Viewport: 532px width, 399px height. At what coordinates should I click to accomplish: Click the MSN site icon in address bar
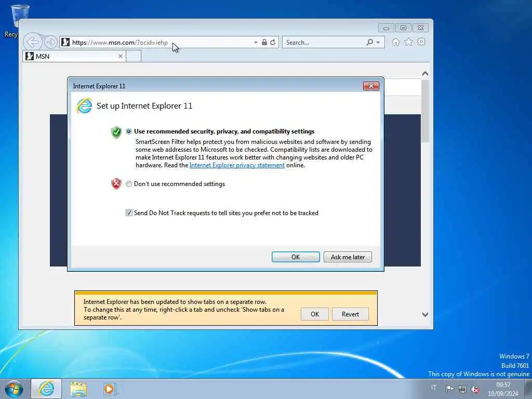pos(65,43)
